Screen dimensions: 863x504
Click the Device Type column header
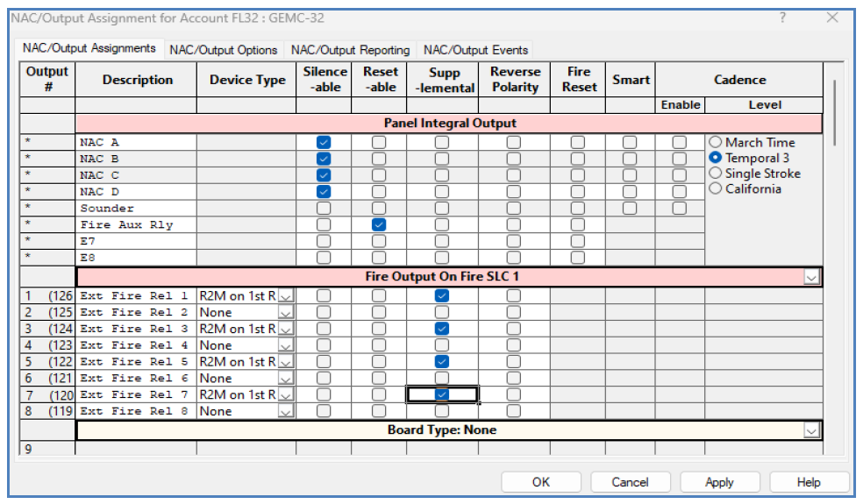247,80
